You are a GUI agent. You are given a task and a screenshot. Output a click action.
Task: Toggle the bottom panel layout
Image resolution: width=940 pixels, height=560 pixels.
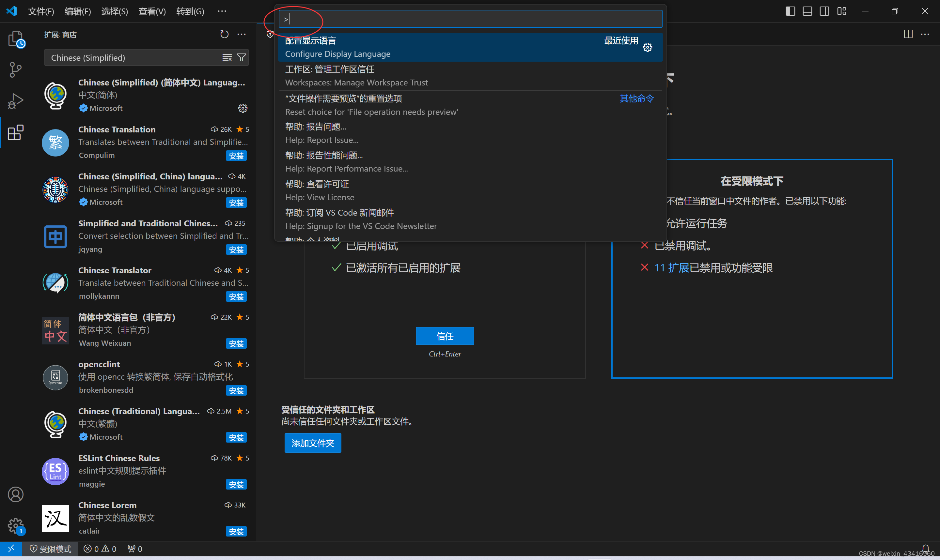coord(807,11)
